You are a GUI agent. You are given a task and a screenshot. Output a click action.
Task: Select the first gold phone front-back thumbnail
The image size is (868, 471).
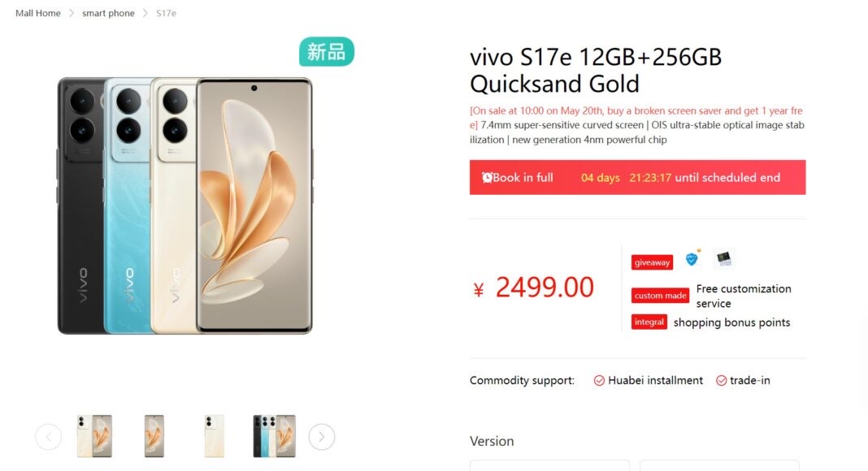[94, 436]
